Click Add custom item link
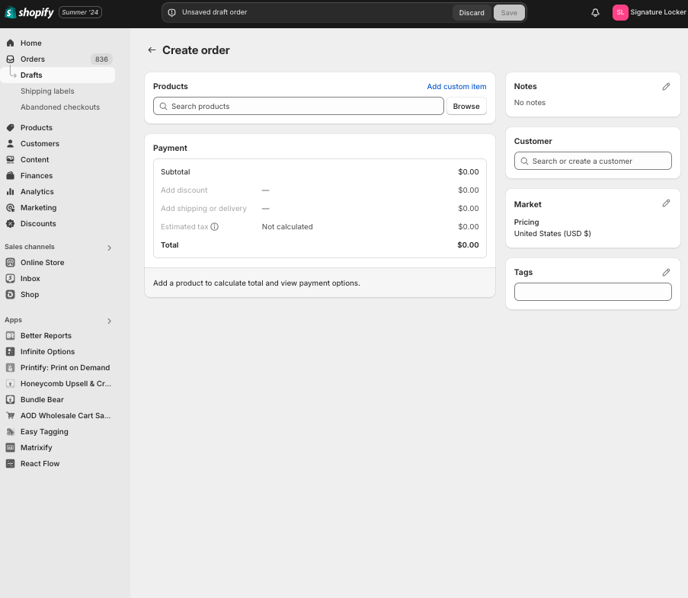Viewport: 688px width, 598px height. (456, 87)
